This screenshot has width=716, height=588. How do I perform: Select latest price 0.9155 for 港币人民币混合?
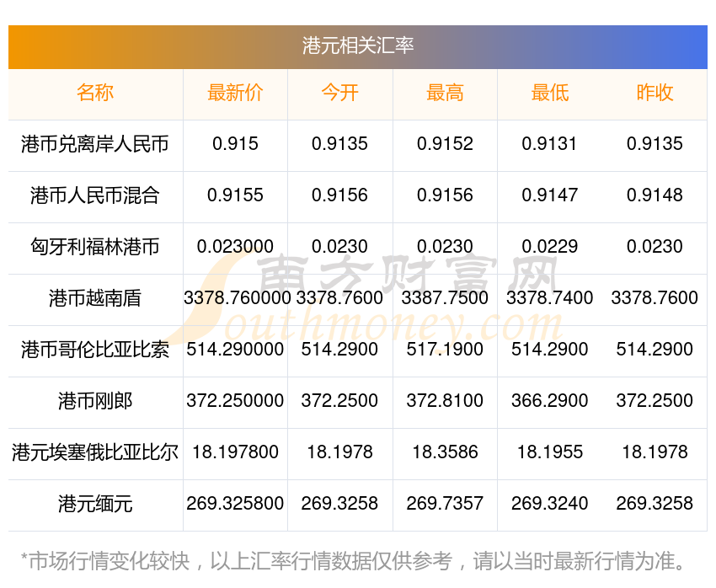[x=235, y=195]
